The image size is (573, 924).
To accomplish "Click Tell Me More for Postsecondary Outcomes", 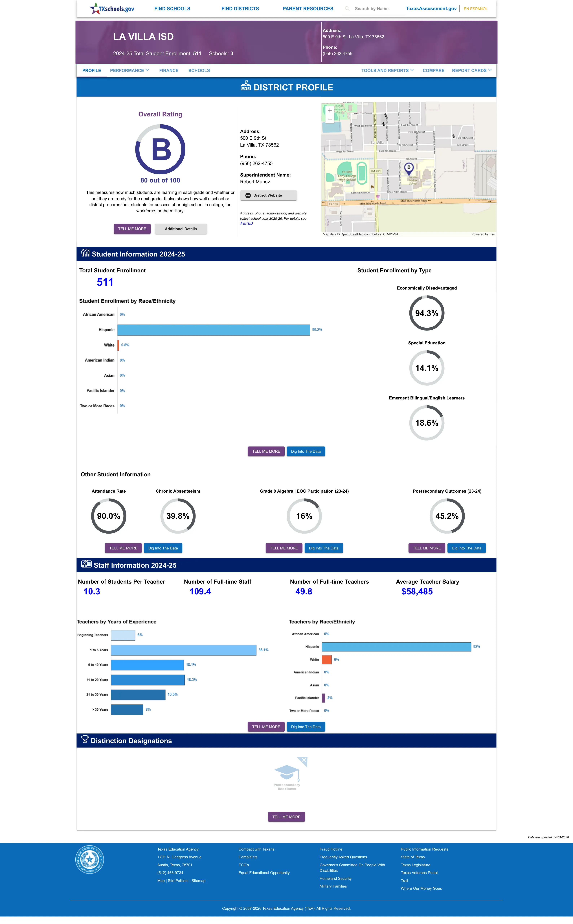I will click(427, 548).
